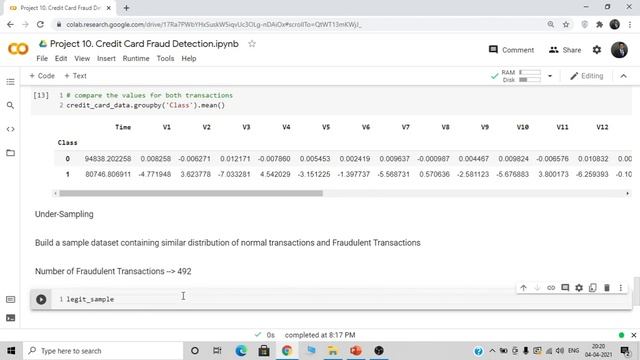640x360 pixels.
Task: Open the command palette icon in sidebar
Action: pos(11,300)
